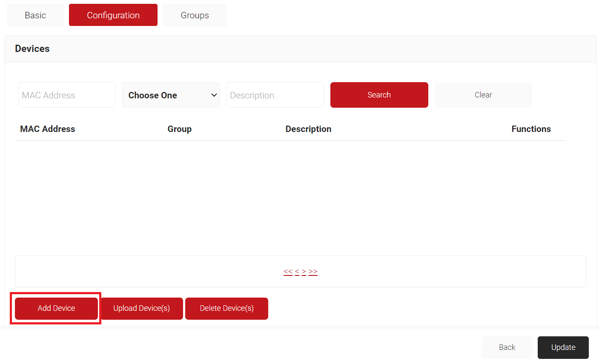Click the Functions column header
The image size is (602, 364).
531,129
